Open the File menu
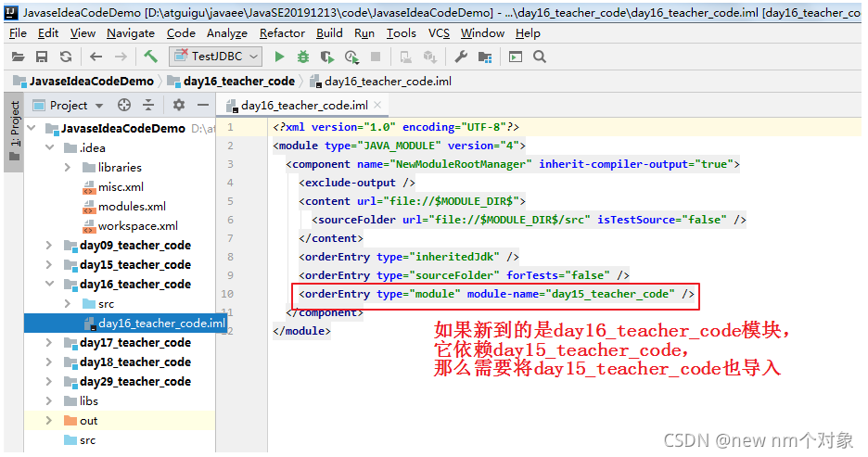This screenshot has height=457, width=868. tap(18, 33)
